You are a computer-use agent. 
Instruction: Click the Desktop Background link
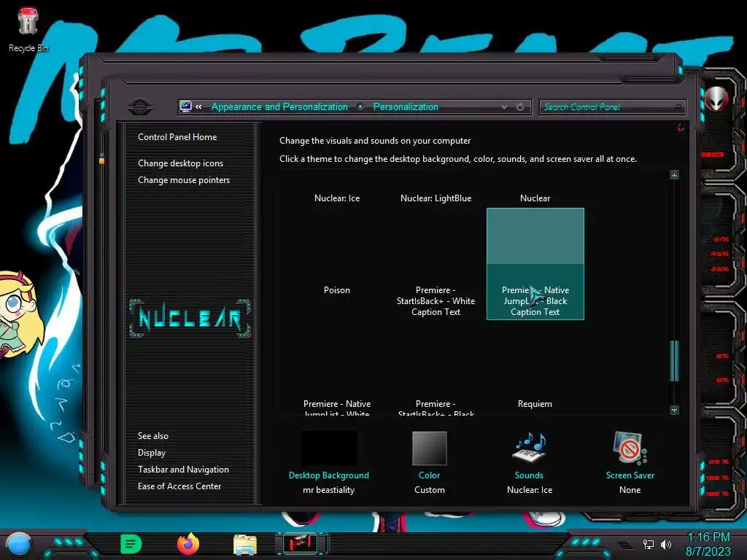329,475
